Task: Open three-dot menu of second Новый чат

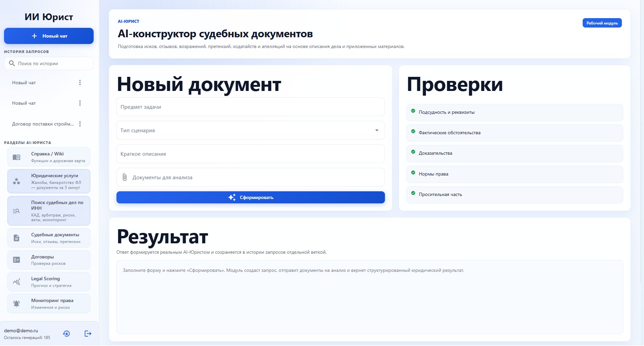Action: point(80,103)
